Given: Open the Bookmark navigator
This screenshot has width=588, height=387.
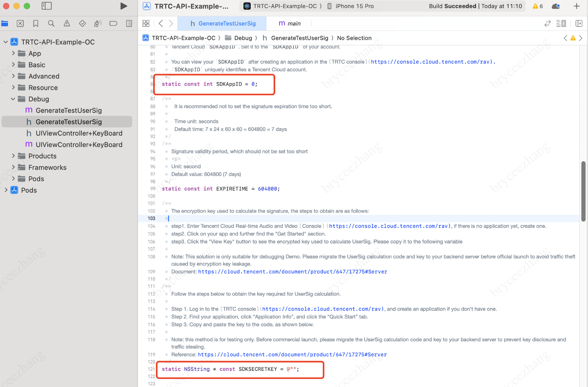Looking at the screenshot, I should [x=36, y=24].
